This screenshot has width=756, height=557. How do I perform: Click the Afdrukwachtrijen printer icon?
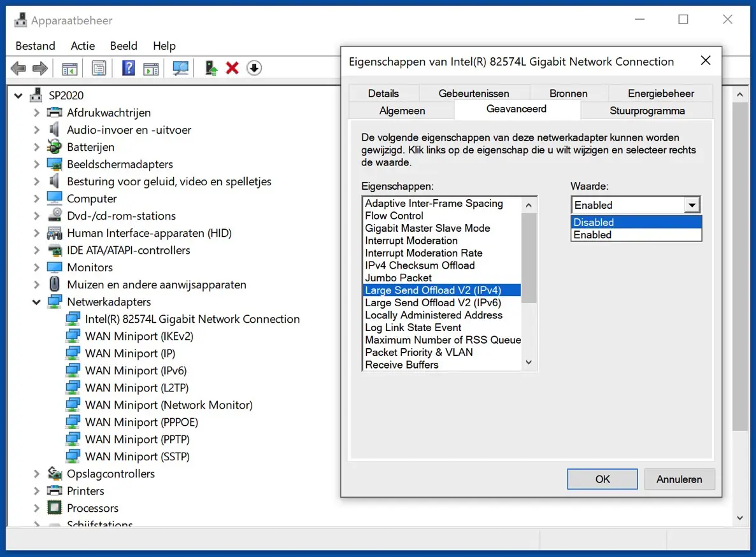55,113
